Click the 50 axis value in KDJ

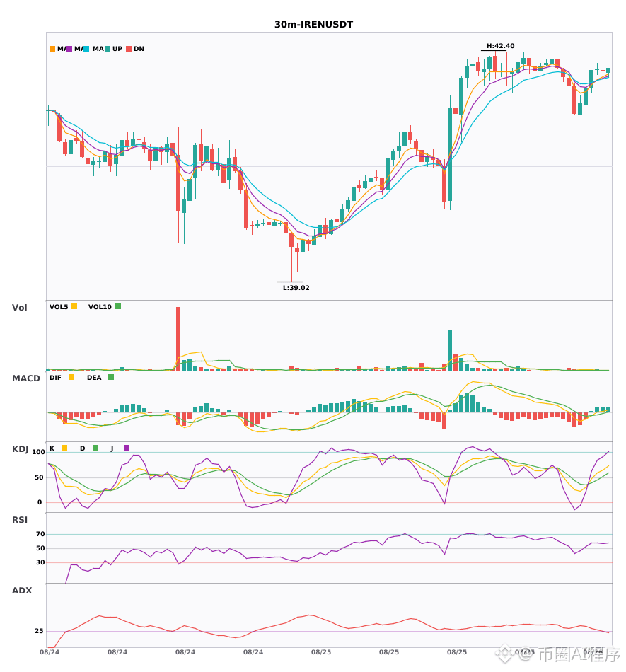pyautogui.click(x=39, y=477)
